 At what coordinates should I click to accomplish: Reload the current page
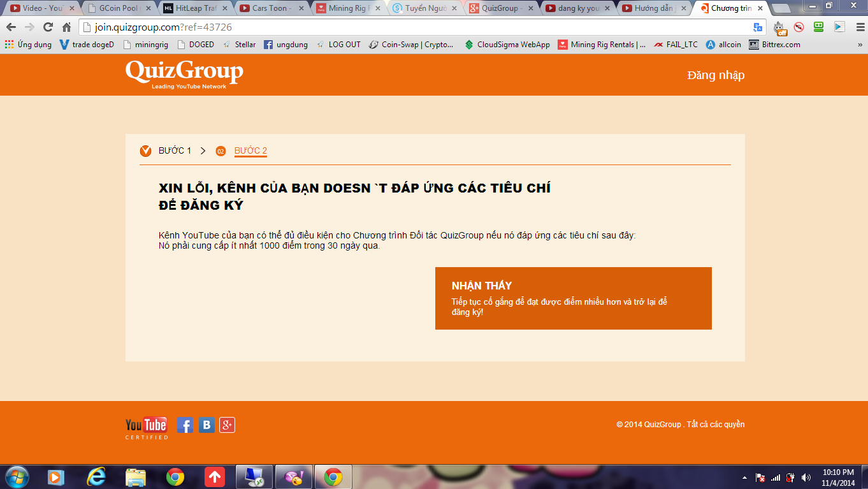click(x=48, y=27)
